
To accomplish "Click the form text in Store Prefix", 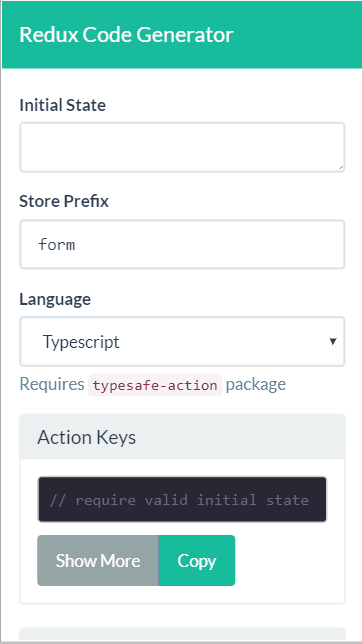I will [57, 245].
